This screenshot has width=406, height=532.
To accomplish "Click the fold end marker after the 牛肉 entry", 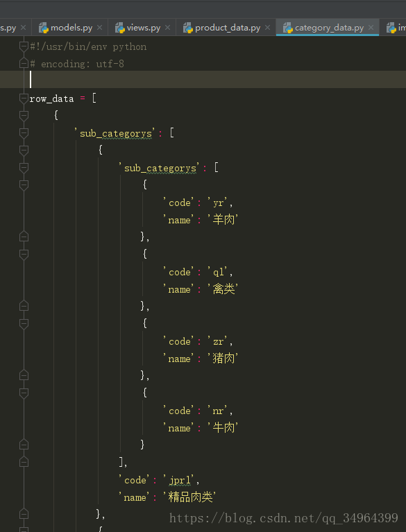I will (x=24, y=445).
